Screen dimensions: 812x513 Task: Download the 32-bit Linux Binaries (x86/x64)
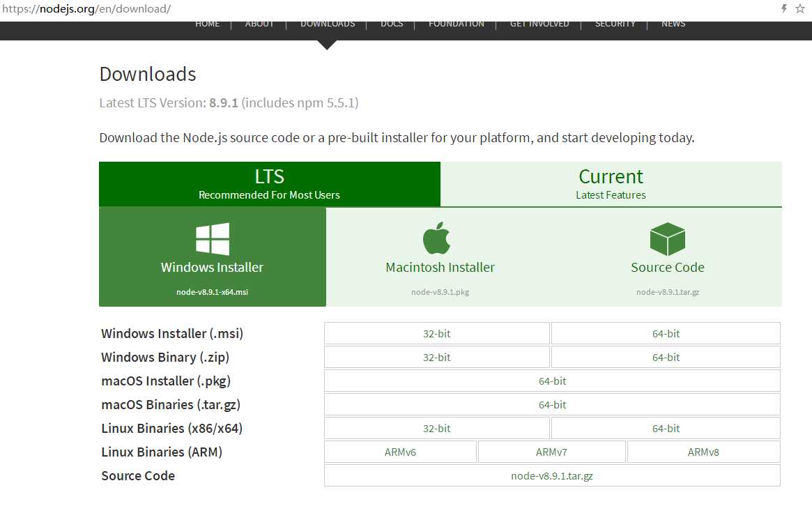(x=436, y=428)
